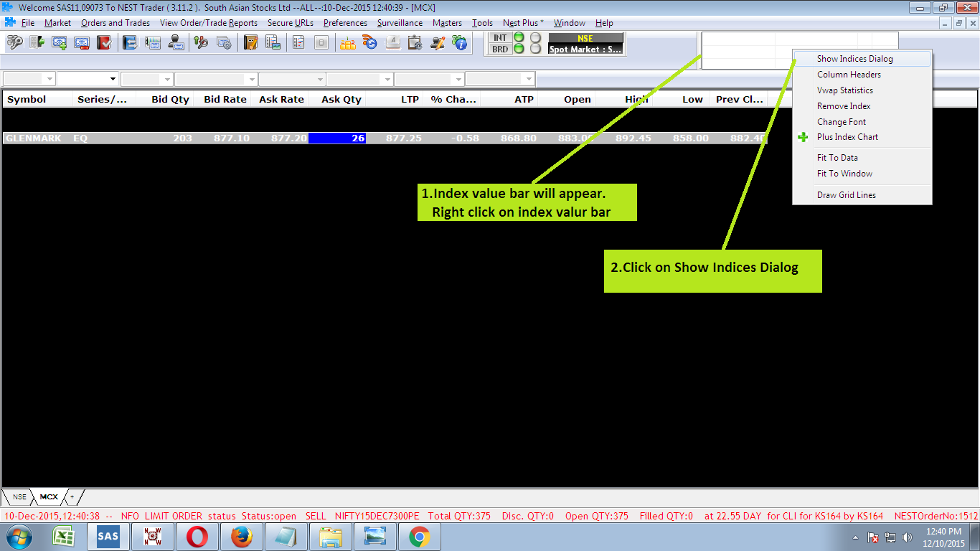Image resolution: width=980 pixels, height=551 pixels.
Task: Click the clipboard with gear icon
Action: click(x=415, y=43)
